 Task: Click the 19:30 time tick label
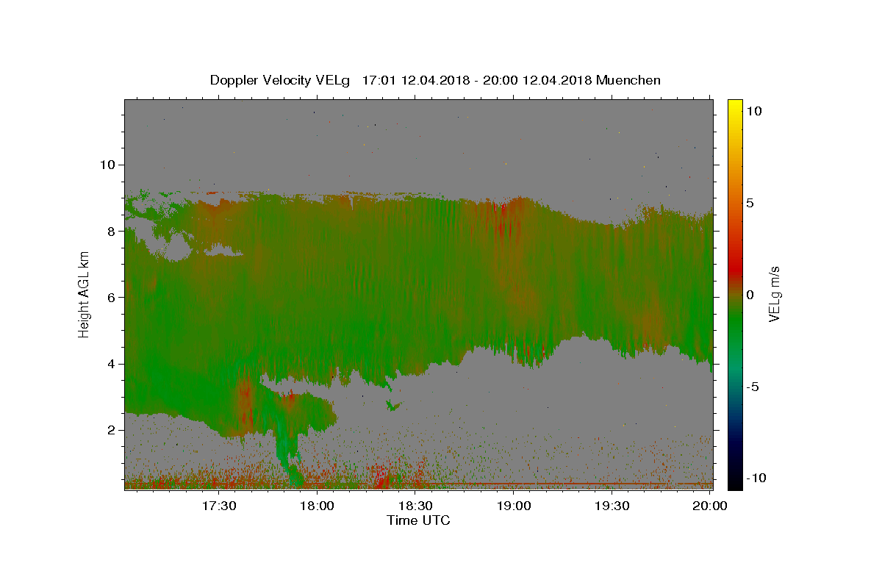(612, 506)
